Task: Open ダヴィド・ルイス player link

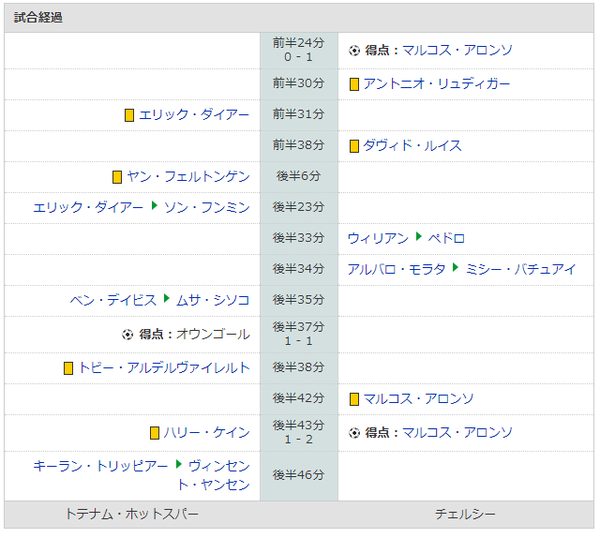Action: coord(412,146)
